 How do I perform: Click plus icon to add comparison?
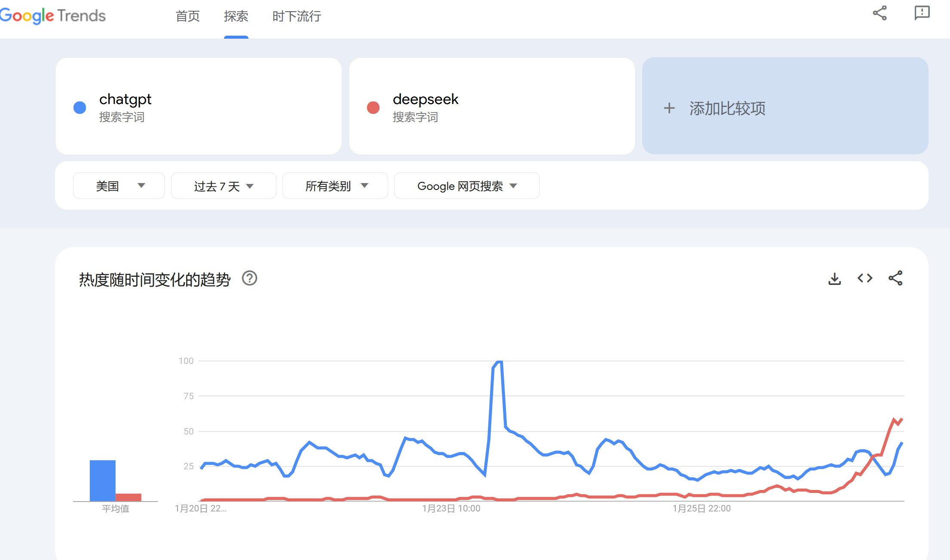tap(669, 108)
